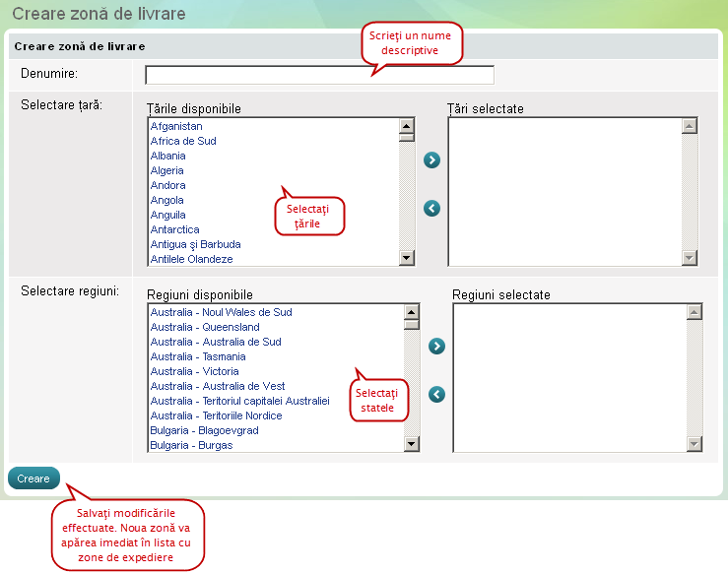Click the remove country left-arrow icon
Viewport: 728px width, 574px height.
430,209
